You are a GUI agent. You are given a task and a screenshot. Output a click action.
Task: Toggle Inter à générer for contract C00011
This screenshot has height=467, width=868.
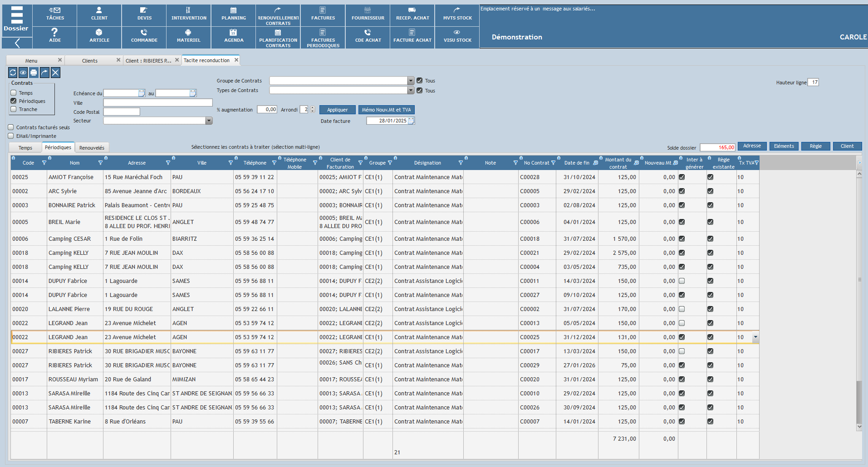[x=682, y=281]
